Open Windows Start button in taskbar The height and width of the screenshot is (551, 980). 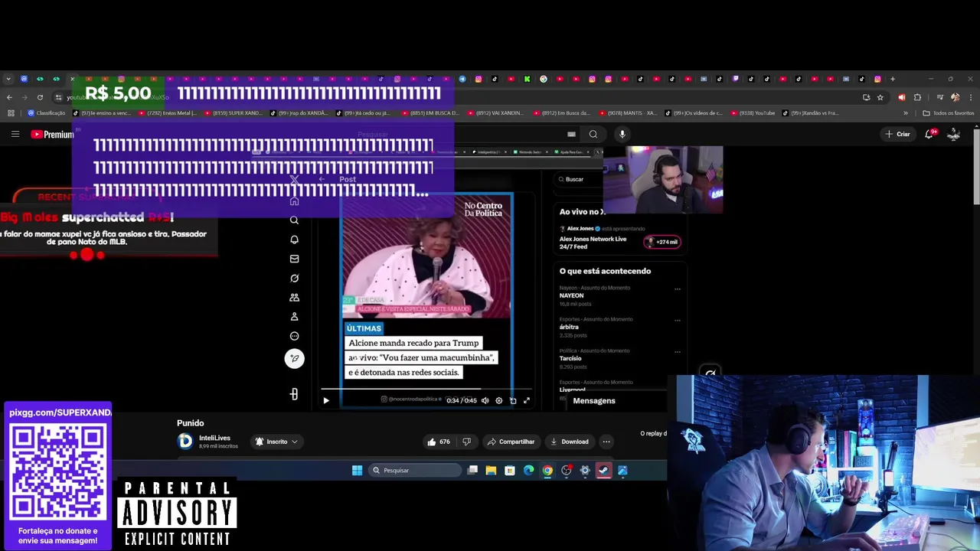[x=357, y=470]
